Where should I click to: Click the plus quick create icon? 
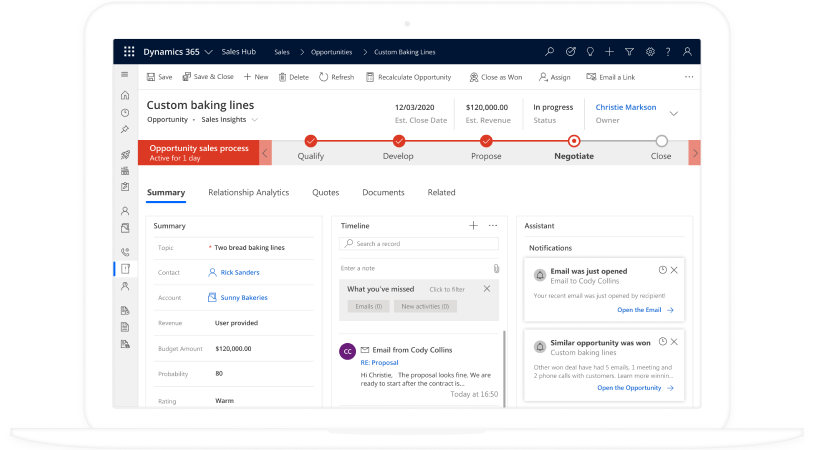point(609,51)
